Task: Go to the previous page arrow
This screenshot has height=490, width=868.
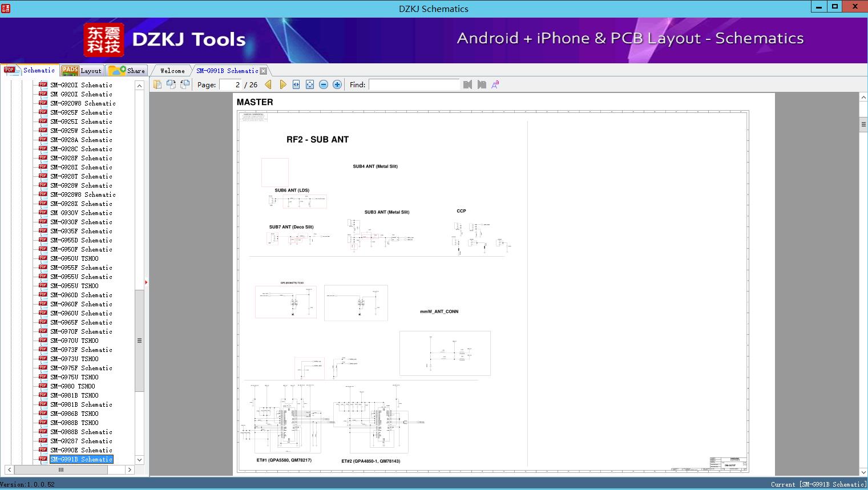Action: pos(268,84)
